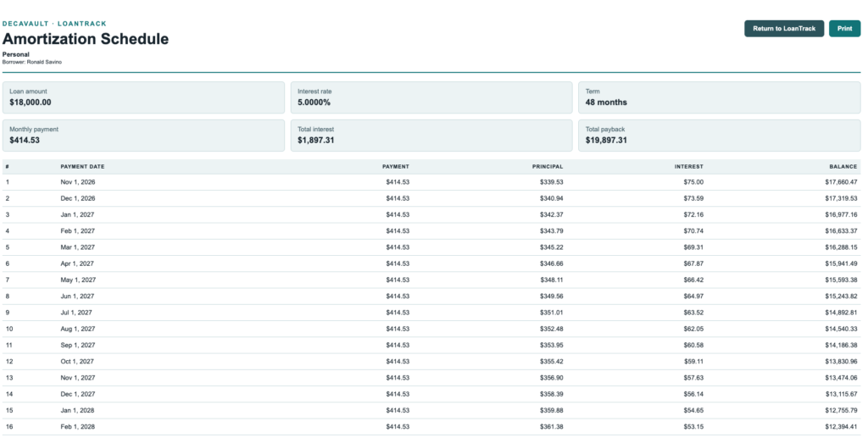Click the term value 48 months

pos(606,103)
